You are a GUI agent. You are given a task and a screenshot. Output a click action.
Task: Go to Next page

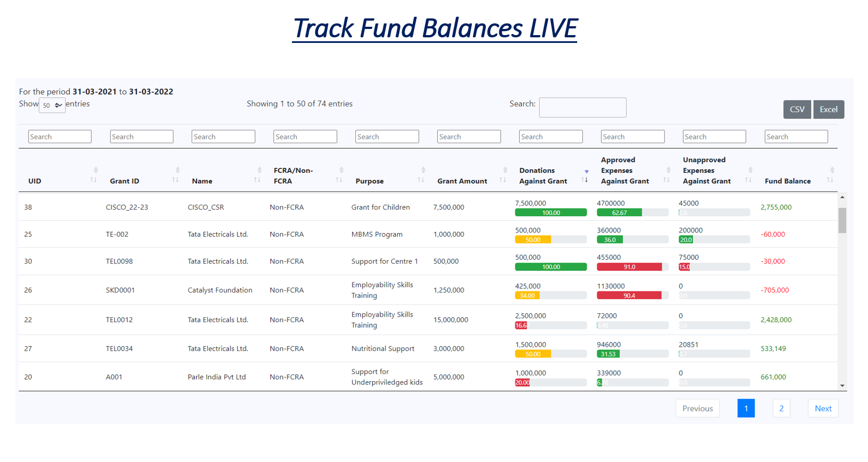click(x=823, y=408)
